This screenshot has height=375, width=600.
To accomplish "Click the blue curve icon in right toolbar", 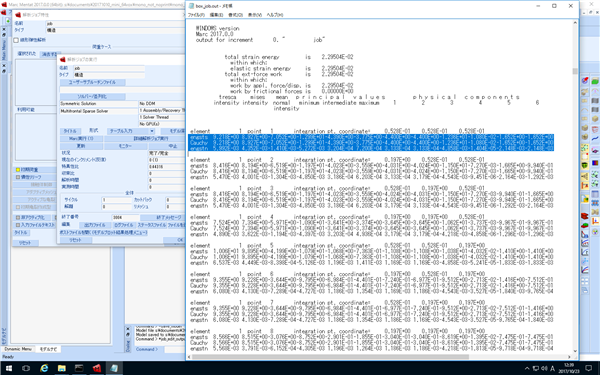I will [595, 139].
